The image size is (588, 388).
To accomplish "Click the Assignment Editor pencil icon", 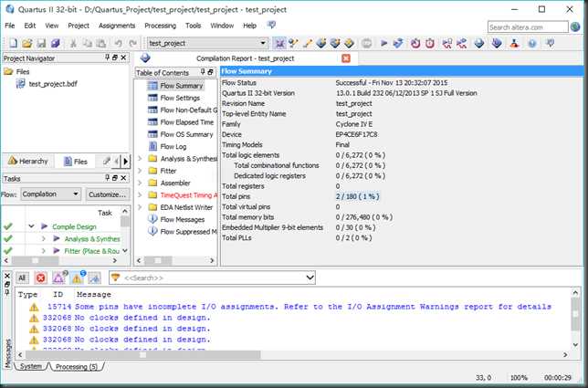I will 308,43.
